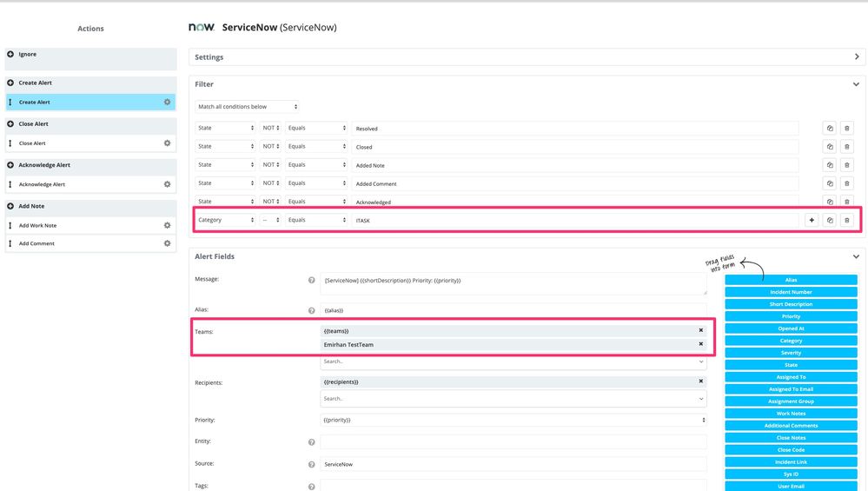
Task: Select Add Comment rule
Action: click(90, 243)
